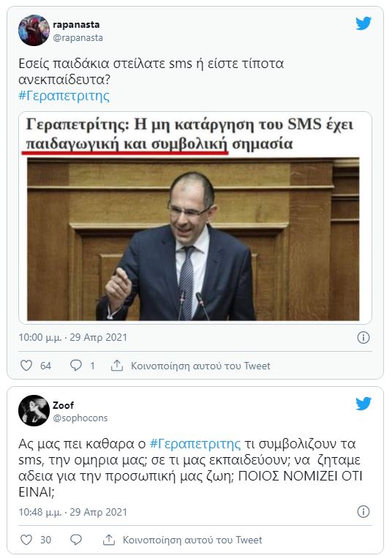The height and width of the screenshot is (558, 392).
Task: Click the share arrow icon on Zoof's tweet
Action: (x=109, y=540)
